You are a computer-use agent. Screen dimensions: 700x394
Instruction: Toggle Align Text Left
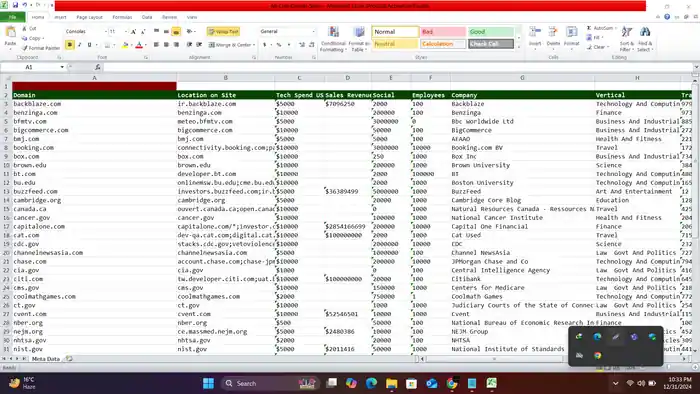pyautogui.click(x=156, y=45)
